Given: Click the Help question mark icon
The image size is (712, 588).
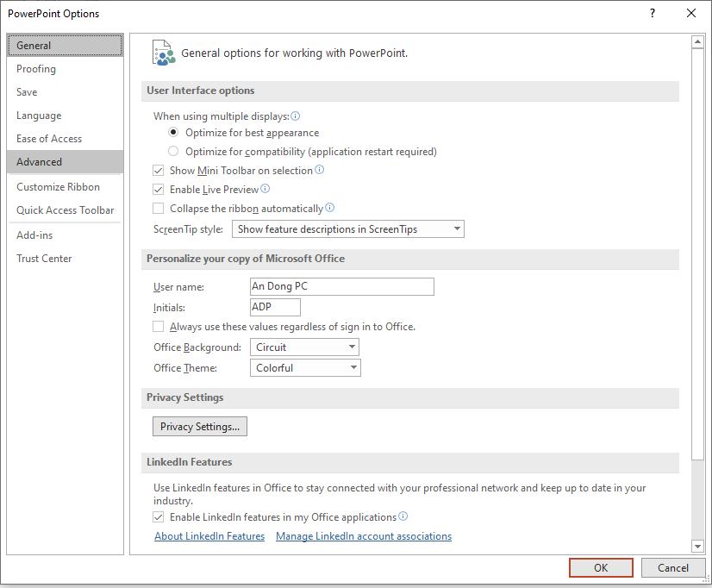Looking at the screenshot, I should coord(653,13).
